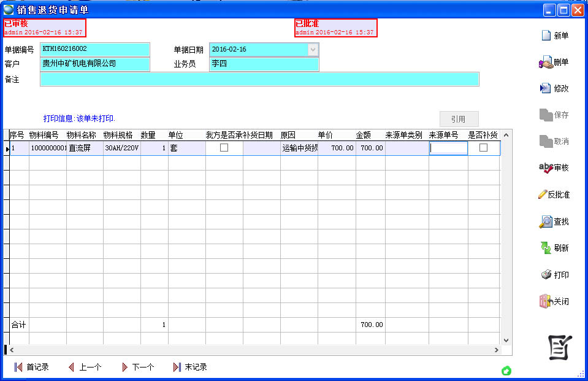This screenshot has height=381, width=588.
Task: Click the 反批准 pencil icon
Action: (x=542, y=194)
